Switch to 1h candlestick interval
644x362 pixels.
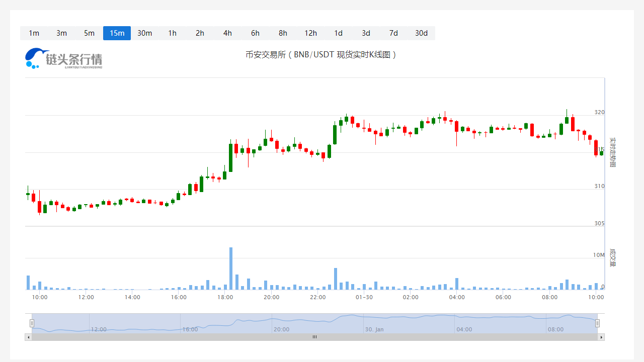tap(172, 33)
